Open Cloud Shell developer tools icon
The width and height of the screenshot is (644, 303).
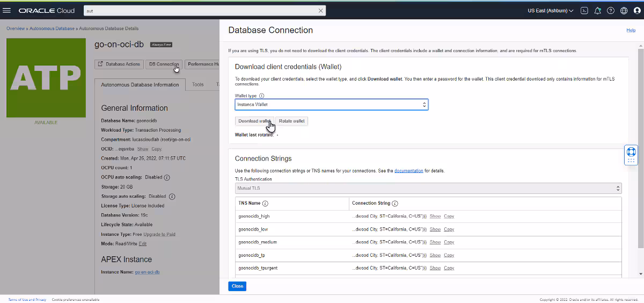pos(584,11)
